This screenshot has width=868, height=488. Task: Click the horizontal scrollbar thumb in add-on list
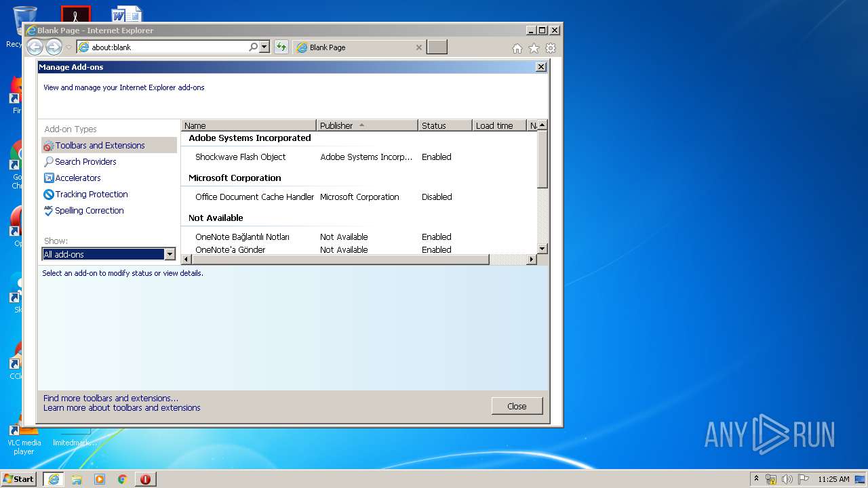click(340, 260)
